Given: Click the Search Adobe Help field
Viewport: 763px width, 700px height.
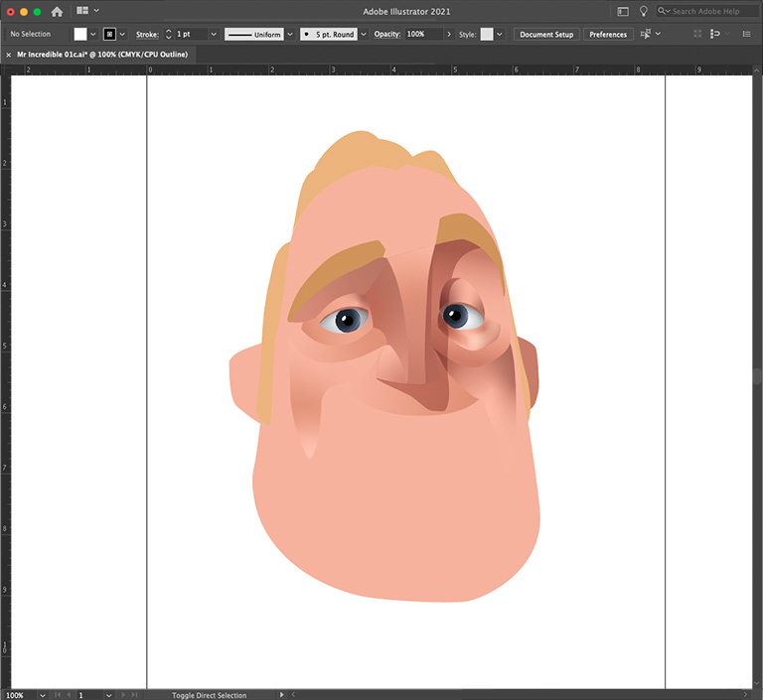Looking at the screenshot, I should (x=707, y=11).
